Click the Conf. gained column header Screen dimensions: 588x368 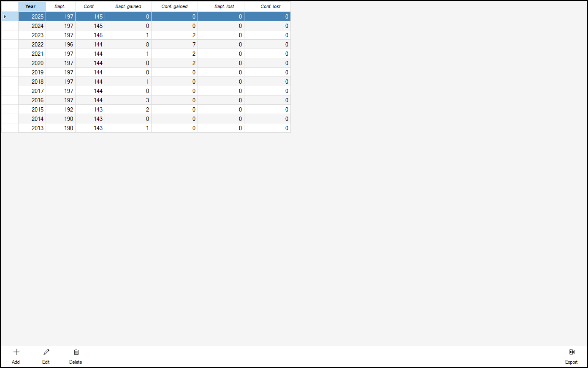(174, 6)
